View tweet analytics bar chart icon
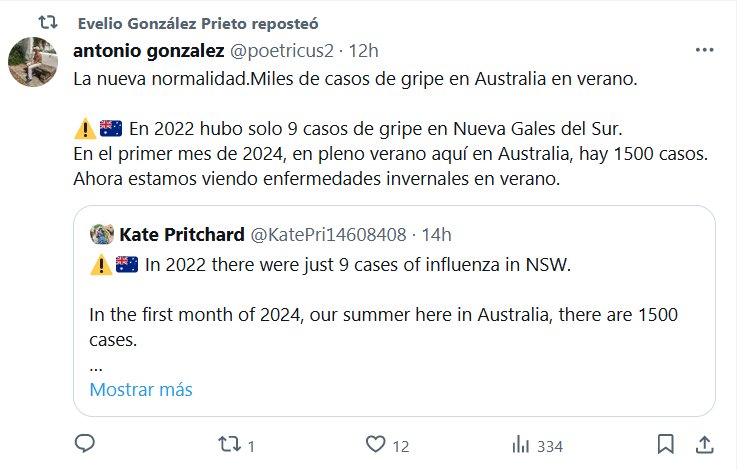 (x=521, y=443)
